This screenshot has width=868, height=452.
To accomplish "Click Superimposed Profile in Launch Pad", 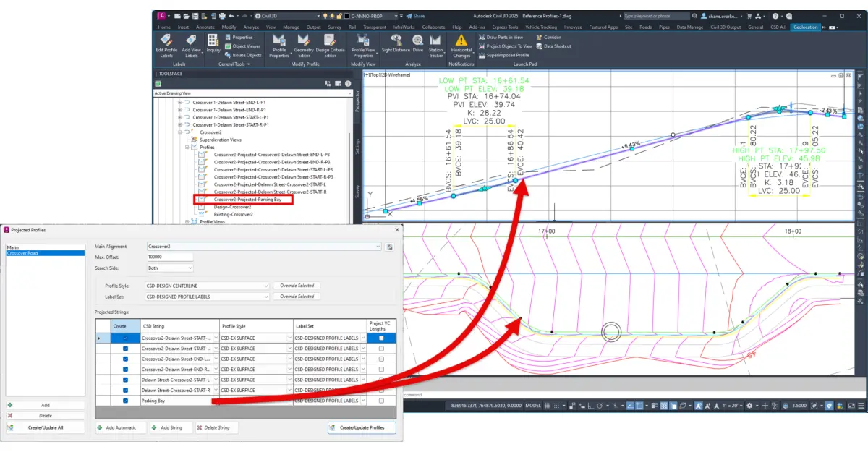I will pos(503,55).
